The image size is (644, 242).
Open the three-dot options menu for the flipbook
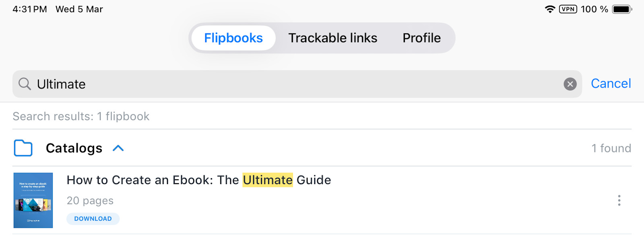tap(619, 201)
